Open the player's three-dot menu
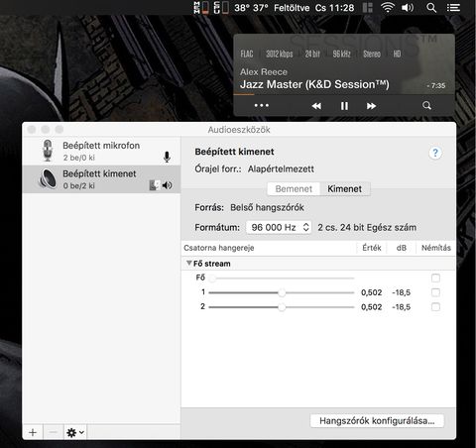This screenshot has width=476, height=448. [x=262, y=105]
